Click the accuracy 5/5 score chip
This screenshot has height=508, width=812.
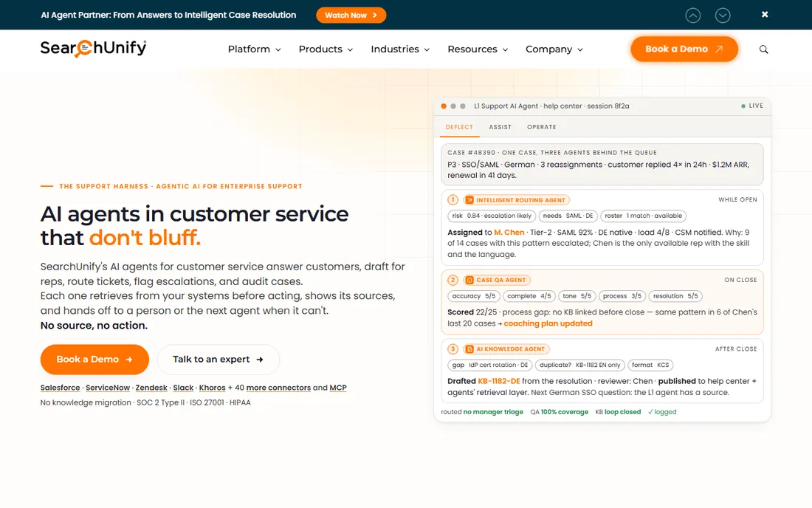[x=474, y=296]
